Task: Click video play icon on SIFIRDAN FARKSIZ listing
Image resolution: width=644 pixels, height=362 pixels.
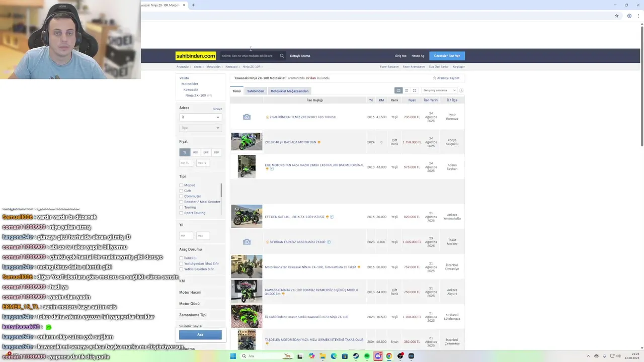Action: [x=329, y=242]
